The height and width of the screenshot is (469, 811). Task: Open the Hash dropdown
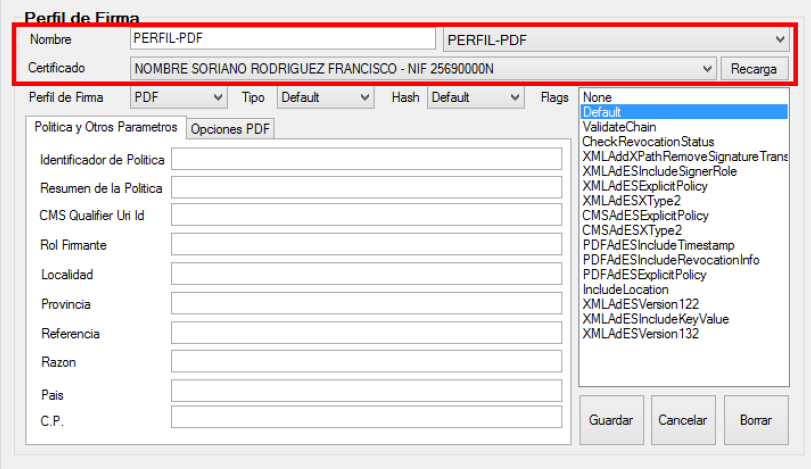[475, 97]
